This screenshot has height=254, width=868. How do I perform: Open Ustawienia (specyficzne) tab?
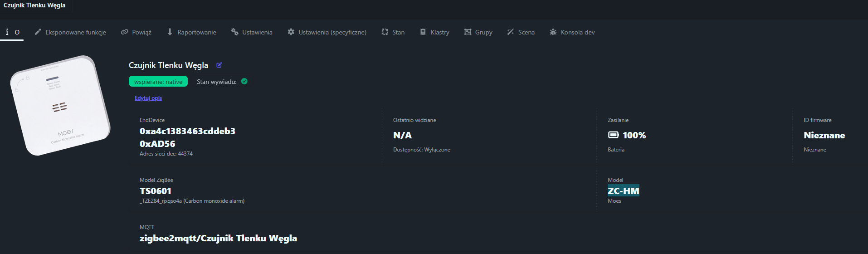(327, 32)
